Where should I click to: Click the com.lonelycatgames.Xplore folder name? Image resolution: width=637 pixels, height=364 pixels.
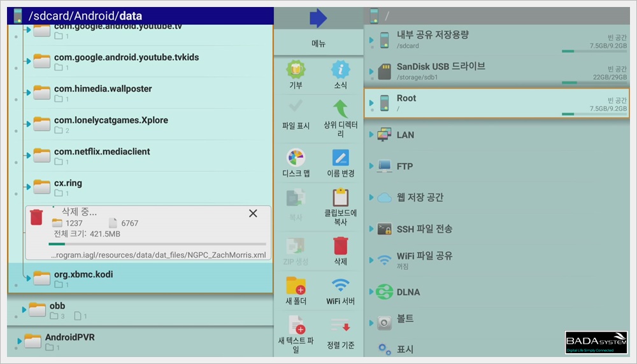[111, 120]
